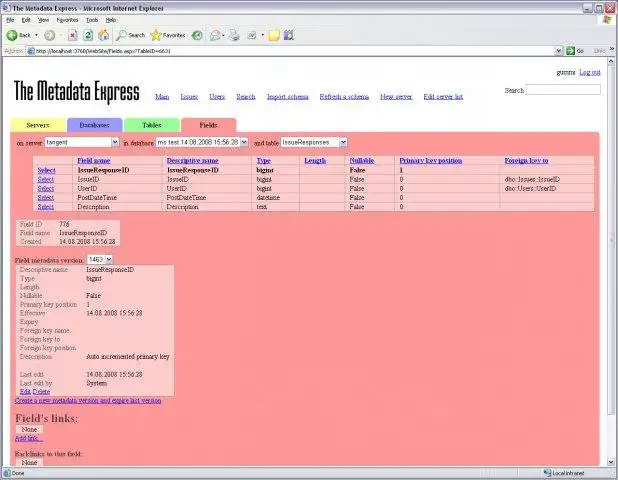
Task: Sort table by Field name column header
Action: 94,160
